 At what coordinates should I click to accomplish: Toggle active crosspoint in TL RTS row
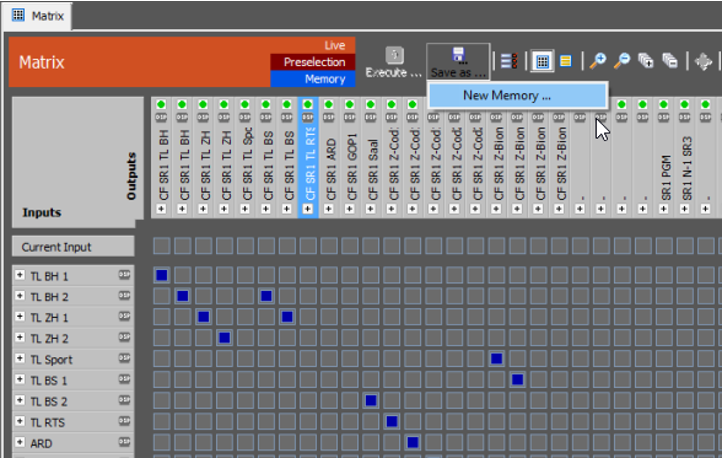pyautogui.click(x=392, y=421)
